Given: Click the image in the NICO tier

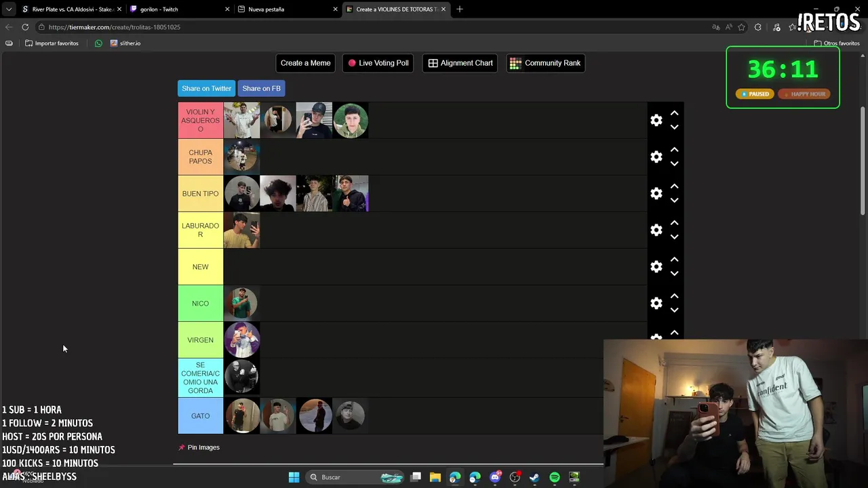Looking at the screenshot, I should click(241, 303).
